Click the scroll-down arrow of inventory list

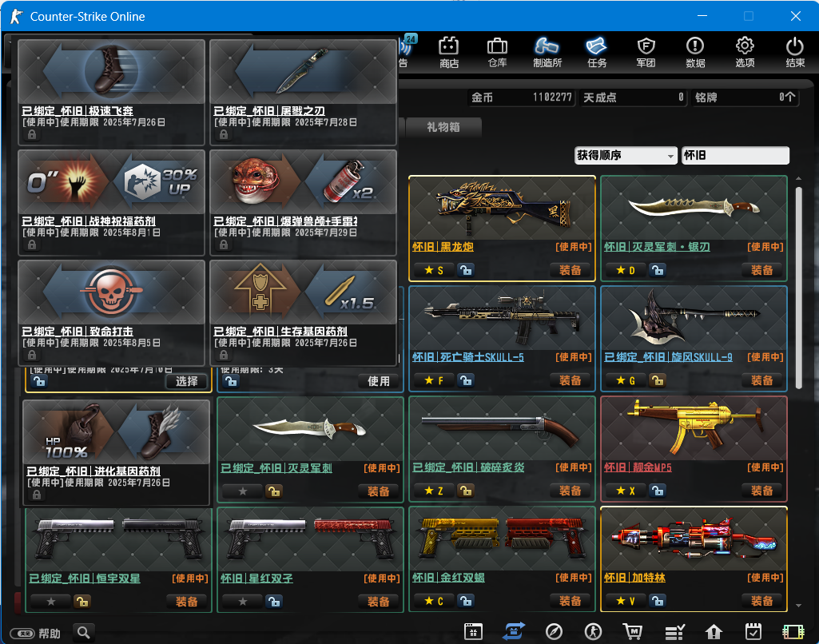tap(798, 606)
